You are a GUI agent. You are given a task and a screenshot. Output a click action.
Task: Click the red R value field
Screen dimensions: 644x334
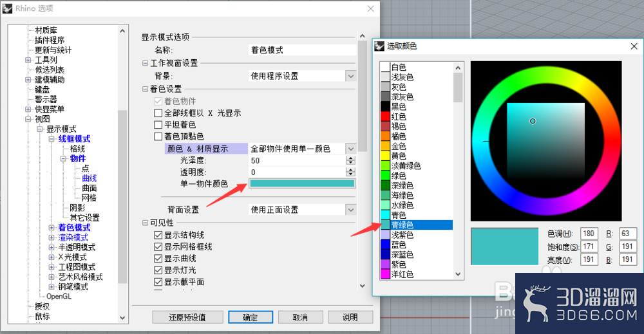[x=629, y=234]
